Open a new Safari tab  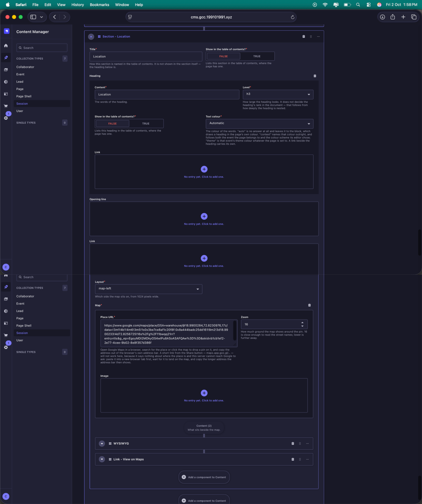(x=403, y=17)
